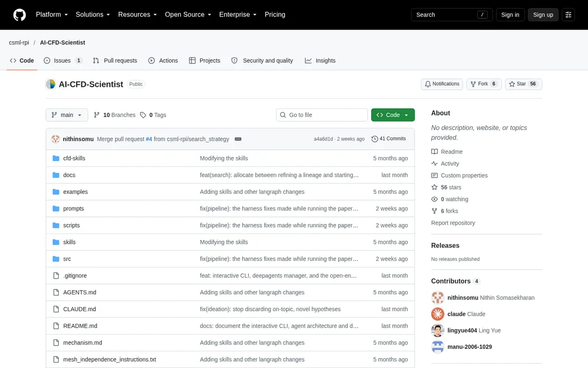Switch to the Issues tab
The height and width of the screenshot is (368, 588).
click(63, 60)
